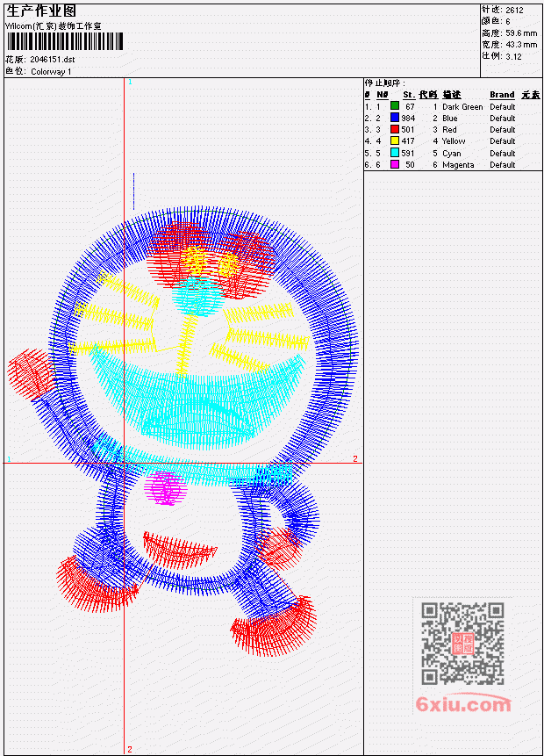
Task: Click the "Red" description in stop 3
Action: (x=449, y=130)
